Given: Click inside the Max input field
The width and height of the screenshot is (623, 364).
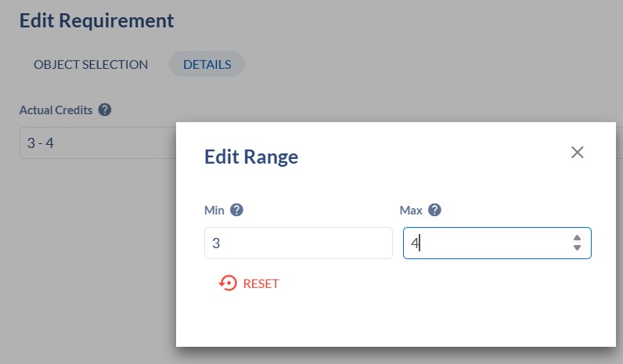Looking at the screenshot, I should (485, 243).
